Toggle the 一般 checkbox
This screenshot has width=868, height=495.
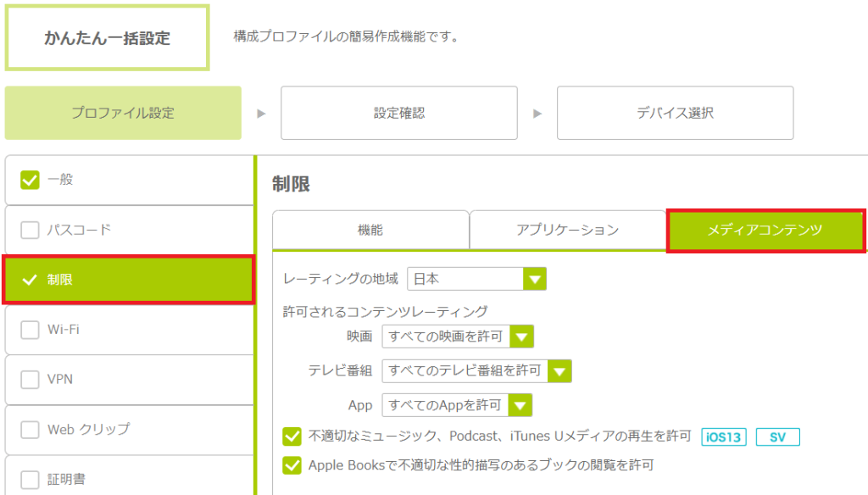pyautogui.click(x=30, y=180)
